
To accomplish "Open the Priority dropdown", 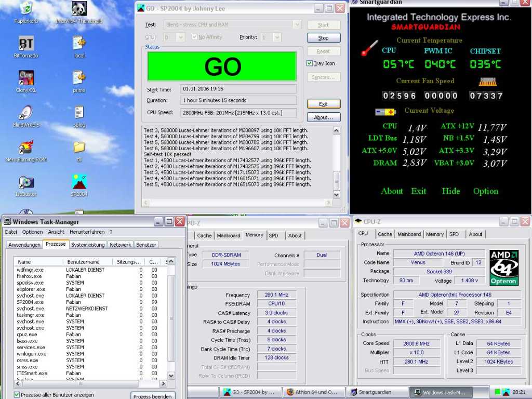I will tap(277, 37).
